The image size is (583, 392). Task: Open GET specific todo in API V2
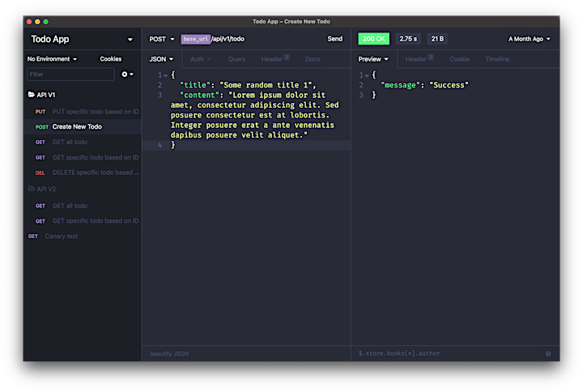[83, 221]
